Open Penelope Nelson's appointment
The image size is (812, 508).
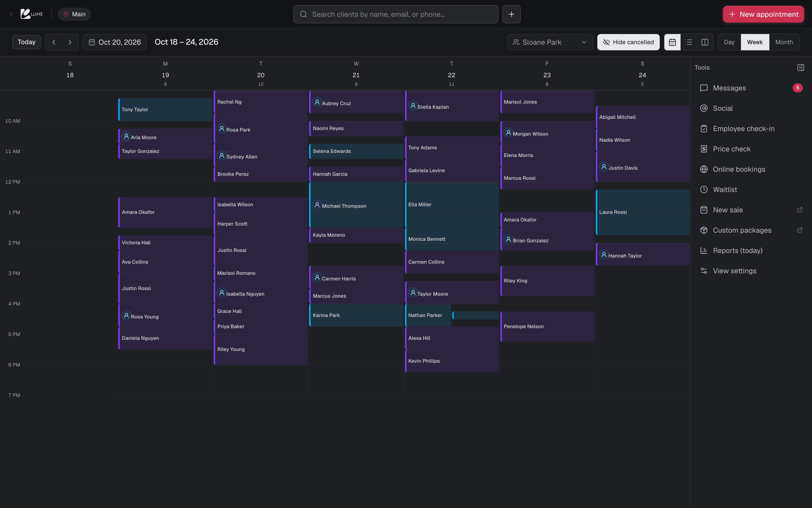click(x=547, y=327)
